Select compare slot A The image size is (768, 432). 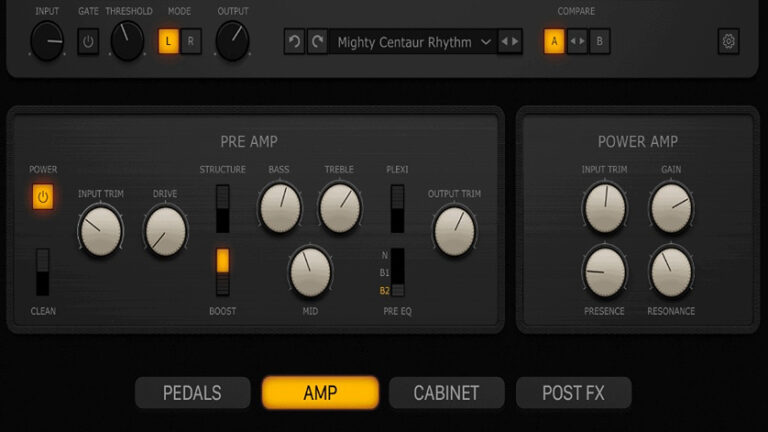tap(554, 42)
